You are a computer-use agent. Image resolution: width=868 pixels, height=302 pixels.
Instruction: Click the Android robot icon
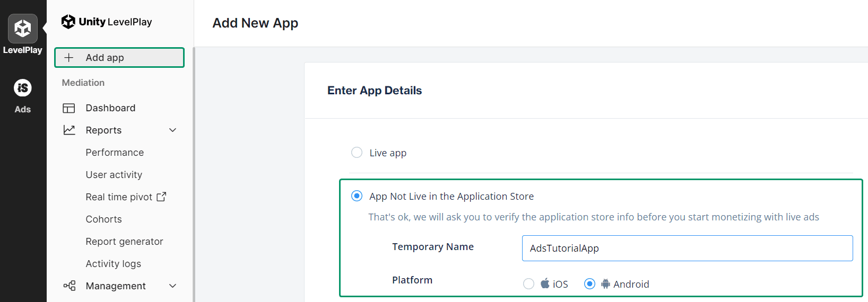pos(605,284)
